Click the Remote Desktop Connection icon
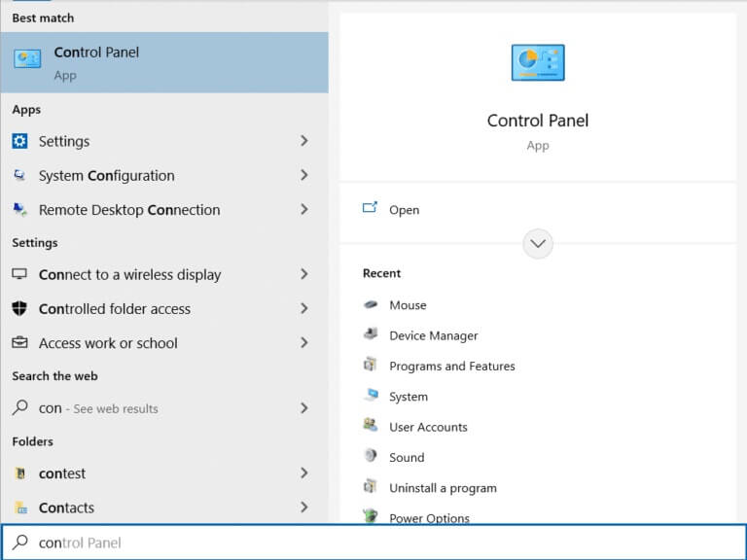The image size is (747, 560). (19, 210)
